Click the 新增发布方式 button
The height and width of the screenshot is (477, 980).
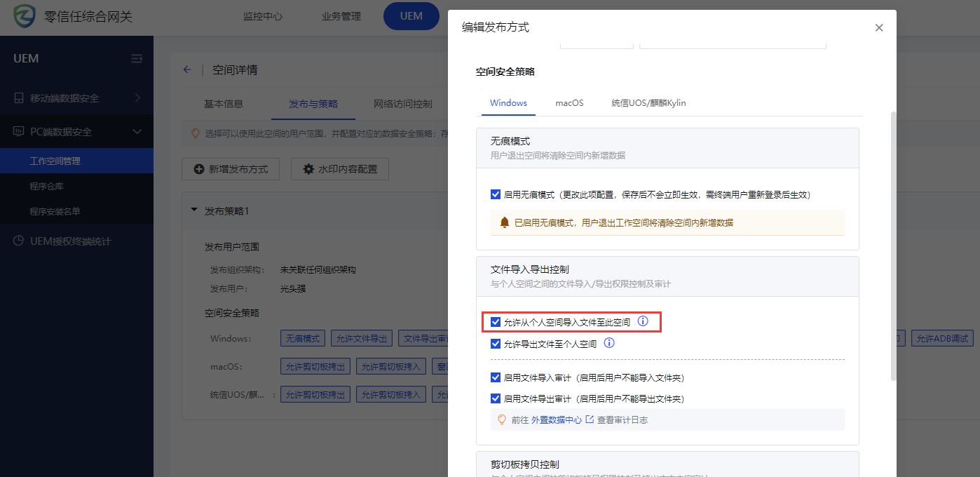pyautogui.click(x=230, y=169)
